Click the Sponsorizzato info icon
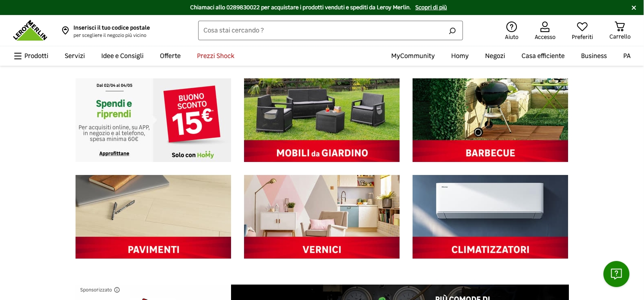The width and height of the screenshot is (644, 300). coord(117,290)
